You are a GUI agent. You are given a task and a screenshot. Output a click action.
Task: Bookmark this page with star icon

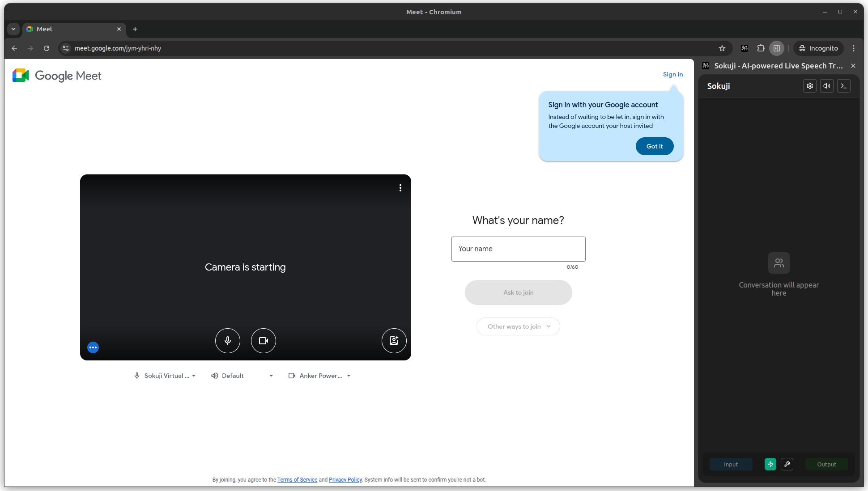[x=722, y=48]
